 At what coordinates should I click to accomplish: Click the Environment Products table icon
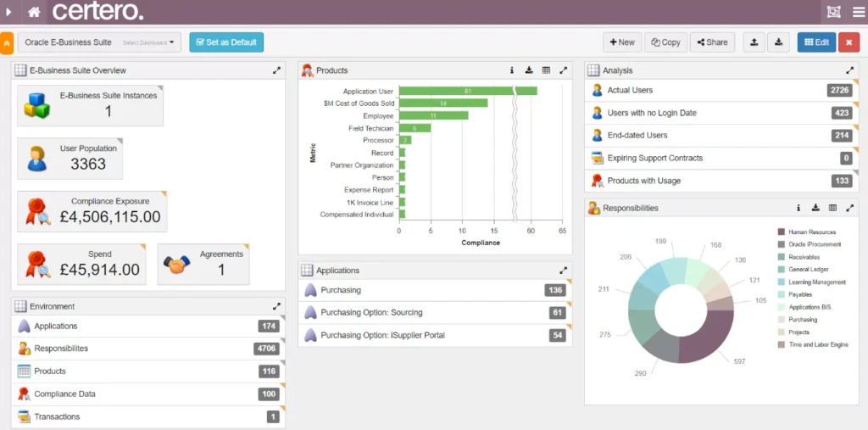24,371
